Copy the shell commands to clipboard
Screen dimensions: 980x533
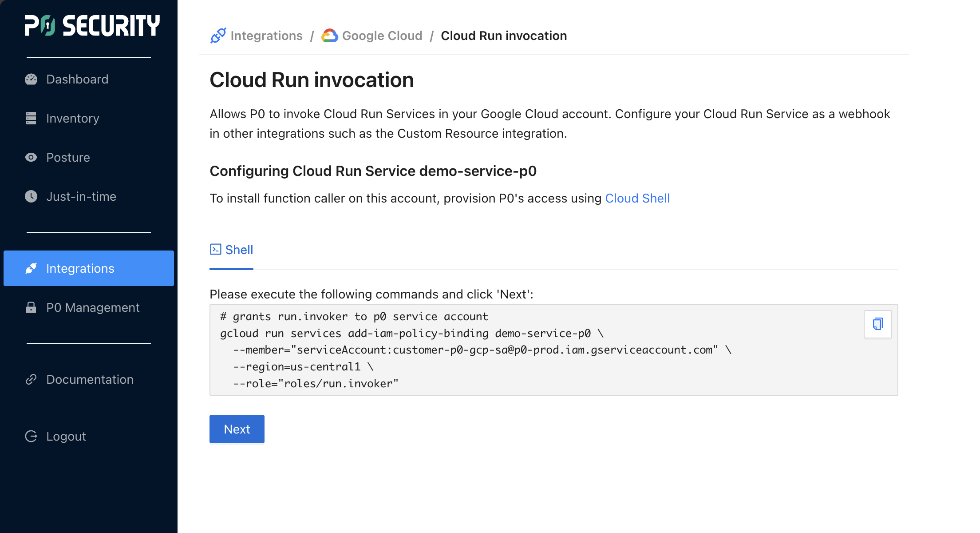tap(877, 324)
